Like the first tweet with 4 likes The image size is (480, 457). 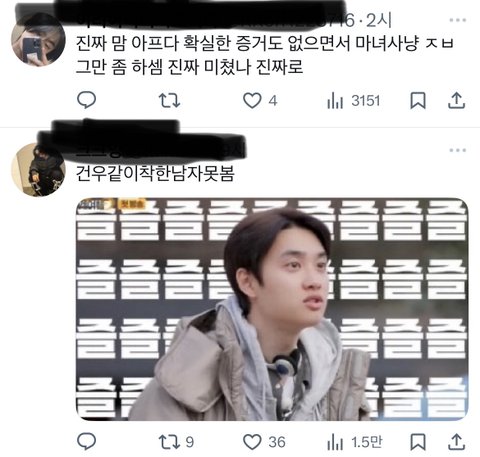(x=260, y=100)
